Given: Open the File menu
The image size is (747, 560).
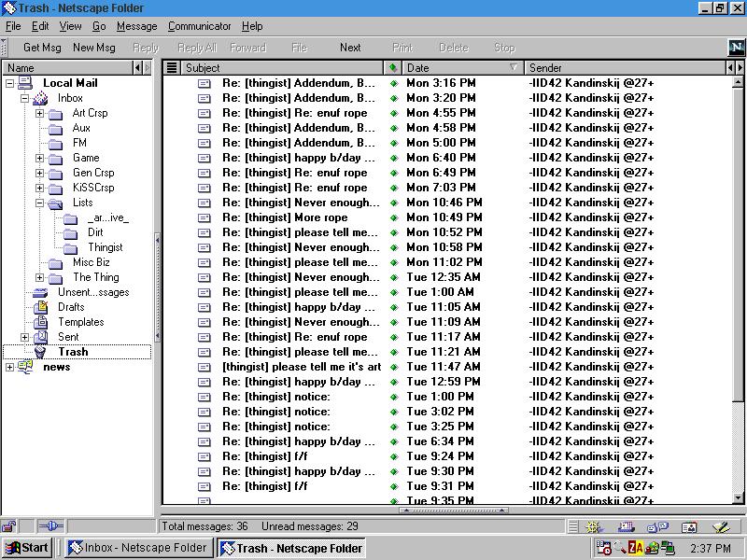Looking at the screenshot, I should [13, 26].
